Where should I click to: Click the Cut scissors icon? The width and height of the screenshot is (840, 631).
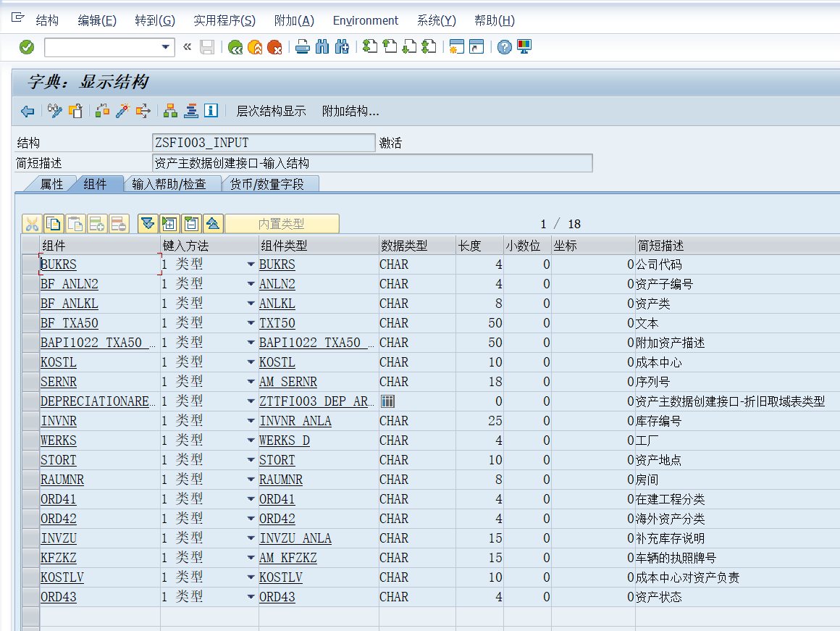32,224
